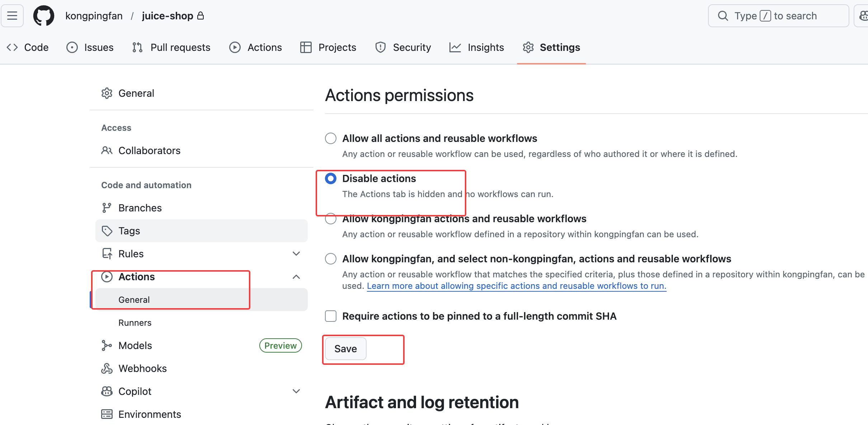Viewport: 868px width, 425px height.
Task: Open the Learn more about allowing actions link
Action: [516, 286]
